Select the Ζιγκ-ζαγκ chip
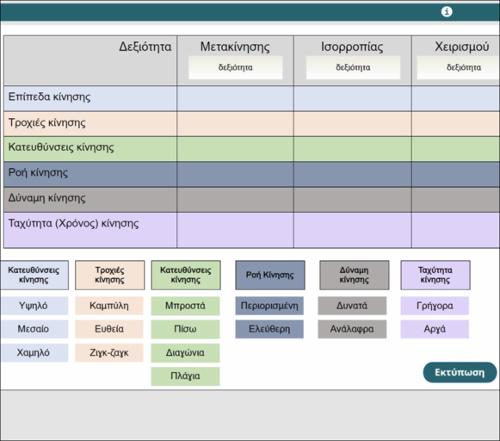Image resolution: width=500 pixels, height=441 pixels. coord(109,353)
